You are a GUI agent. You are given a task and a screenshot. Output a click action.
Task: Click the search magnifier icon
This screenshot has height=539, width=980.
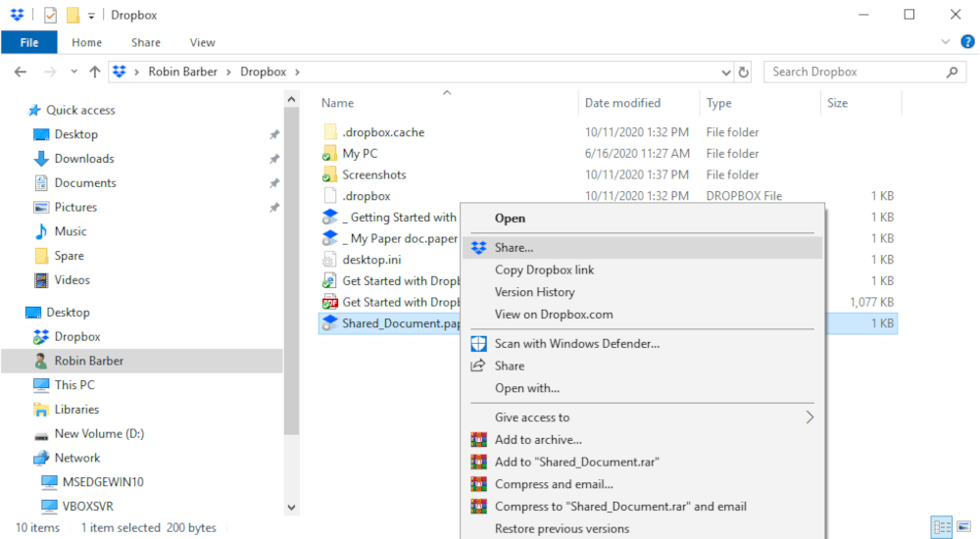952,72
